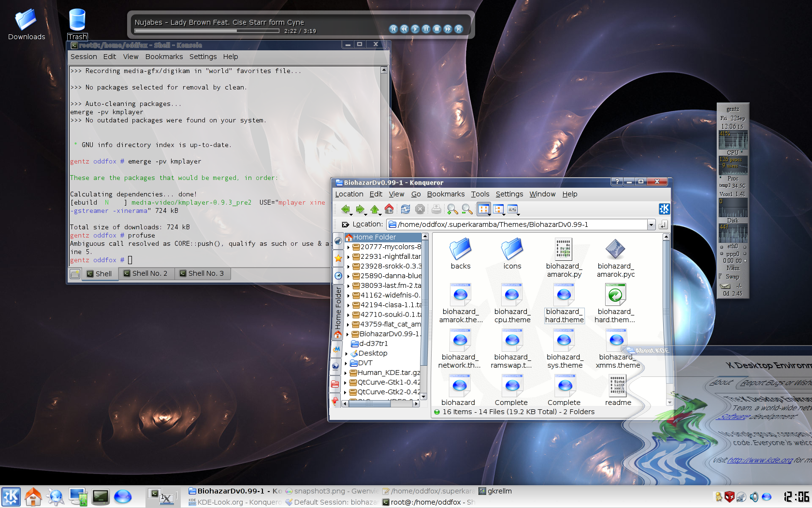Expand the Desktop folder in sidebar tree
The image size is (812, 508).
pyautogui.click(x=347, y=354)
